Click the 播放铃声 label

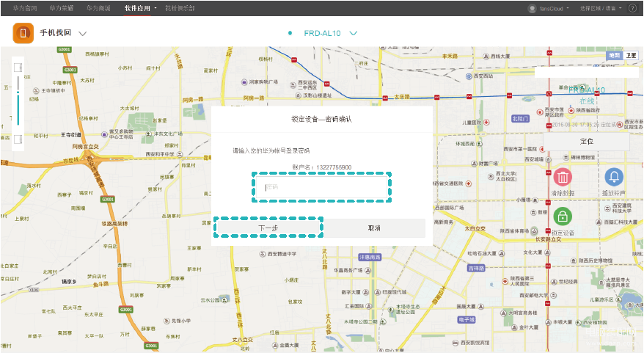(x=614, y=193)
